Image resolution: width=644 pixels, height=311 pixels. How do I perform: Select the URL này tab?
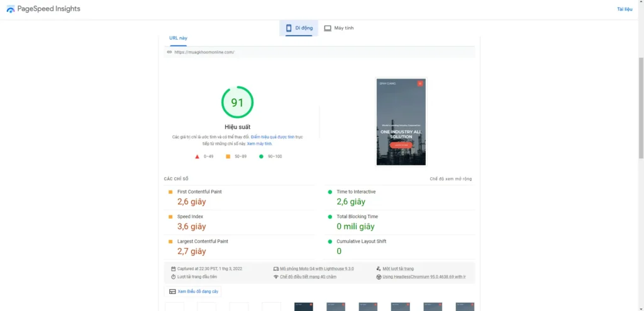(x=178, y=38)
